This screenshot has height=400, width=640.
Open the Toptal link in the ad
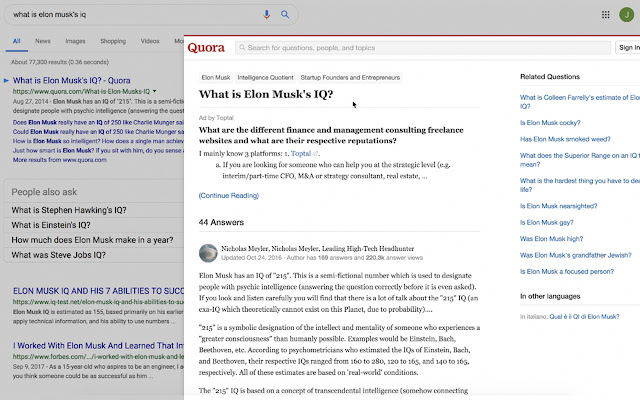[301, 153]
